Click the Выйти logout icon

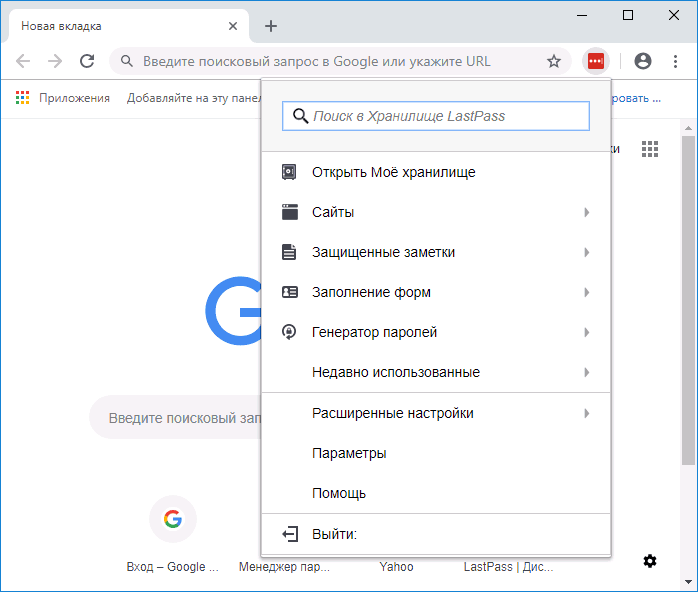coord(290,534)
